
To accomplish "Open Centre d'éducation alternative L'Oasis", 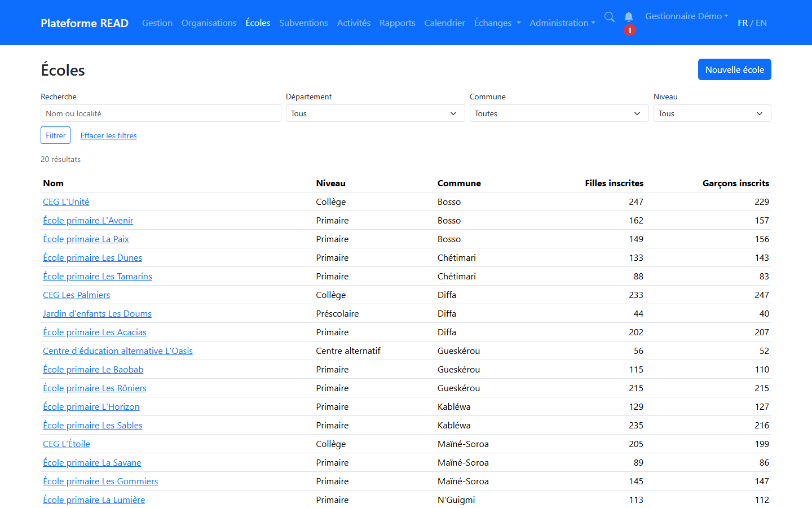I will click(x=118, y=351).
